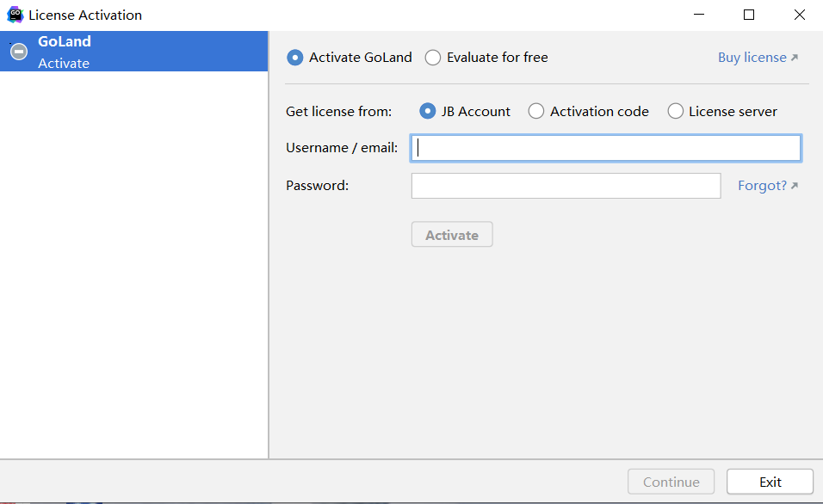Click the minus status icon beside GoLand
823x504 pixels.
coord(19,52)
